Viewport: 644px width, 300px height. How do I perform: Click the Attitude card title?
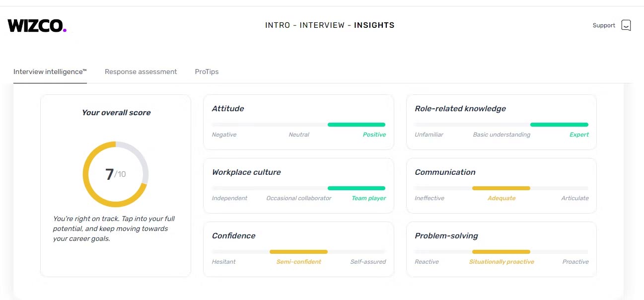tap(228, 109)
